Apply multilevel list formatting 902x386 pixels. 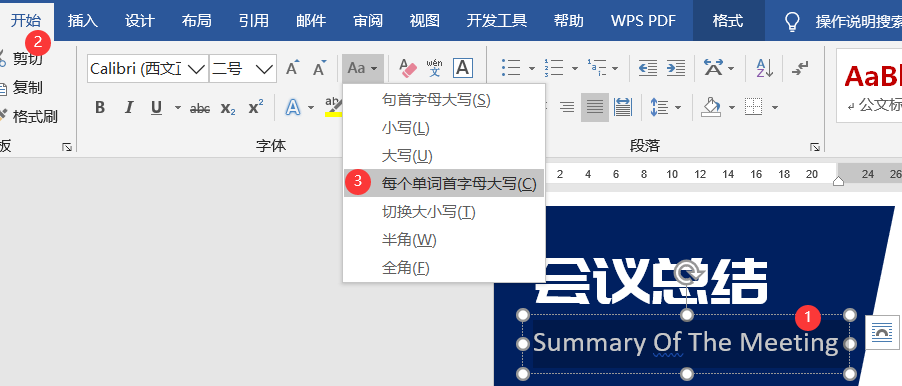point(597,68)
